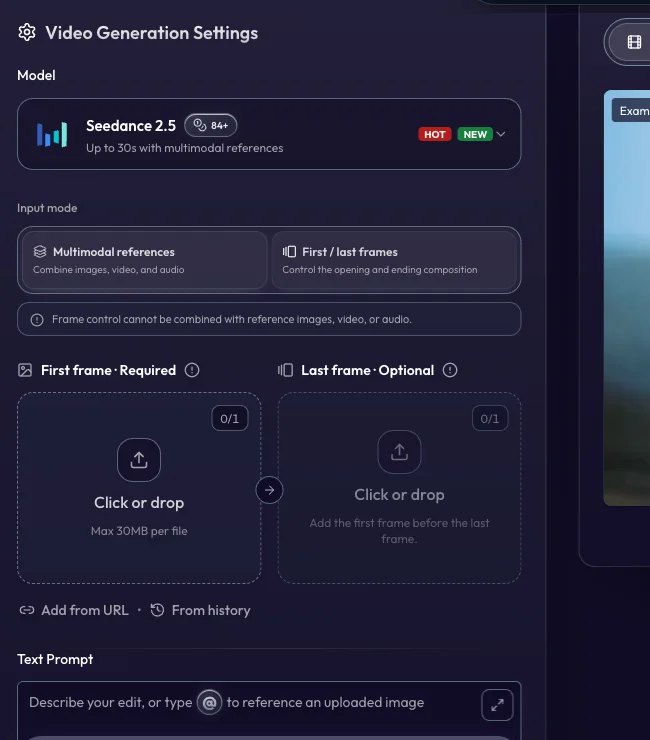650x740 pixels.
Task: Click the arrow button between frame dropzones
Action: pos(269,490)
